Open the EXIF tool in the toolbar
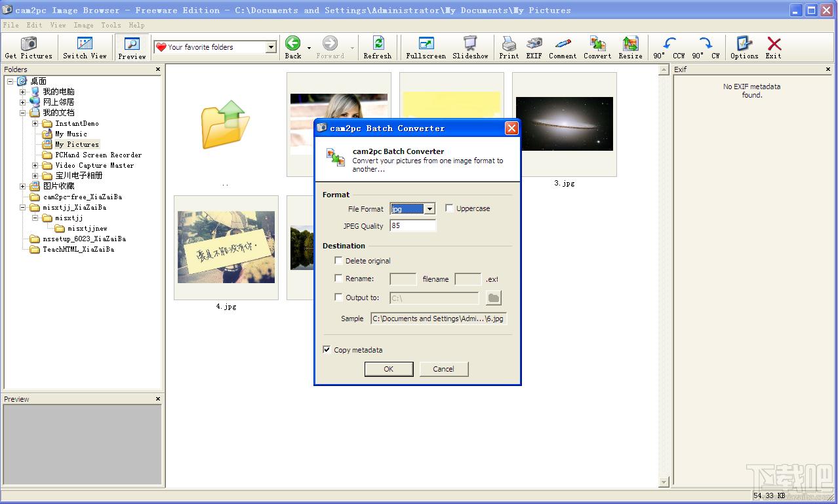The height and width of the screenshot is (504, 838). pyautogui.click(x=534, y=43)
